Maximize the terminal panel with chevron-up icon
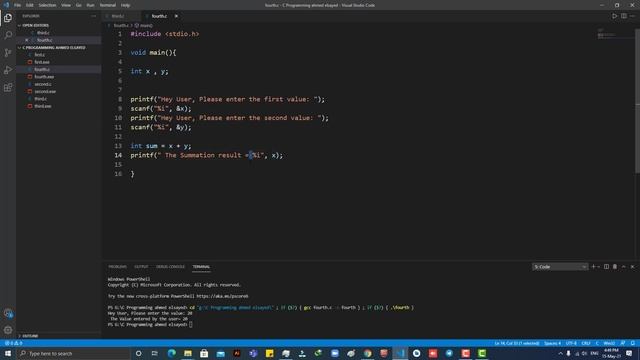 tap(623, 267)
